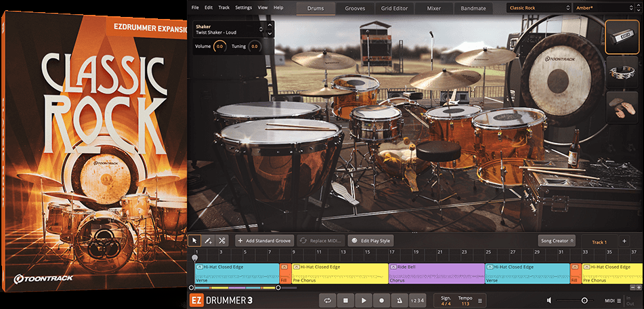Click the Replace MIDI button

(x=320, y=241)
